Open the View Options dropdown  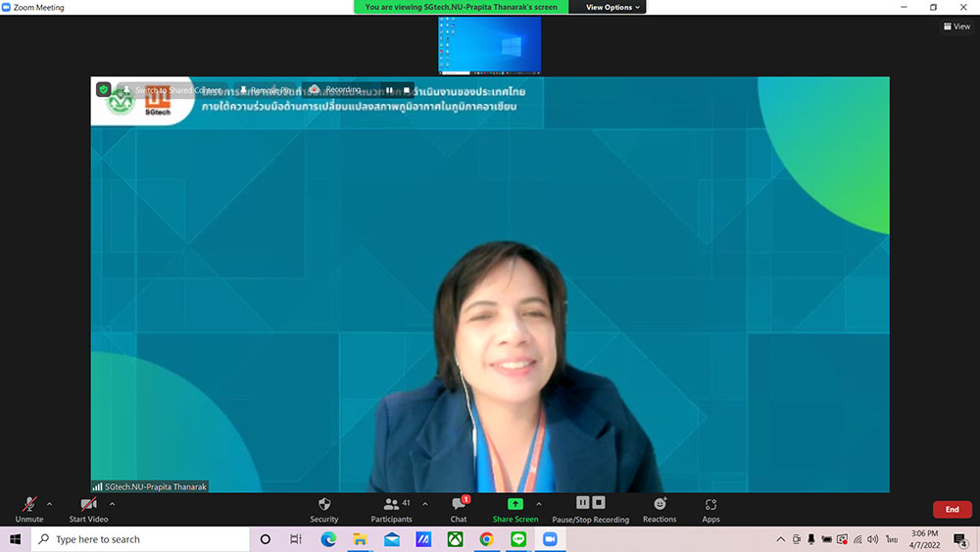pos(612,7)
